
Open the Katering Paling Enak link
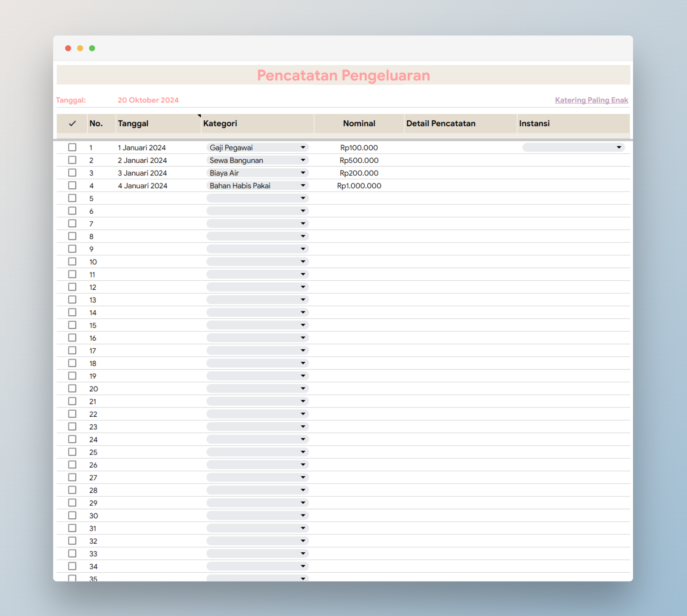tap(591, 100)
